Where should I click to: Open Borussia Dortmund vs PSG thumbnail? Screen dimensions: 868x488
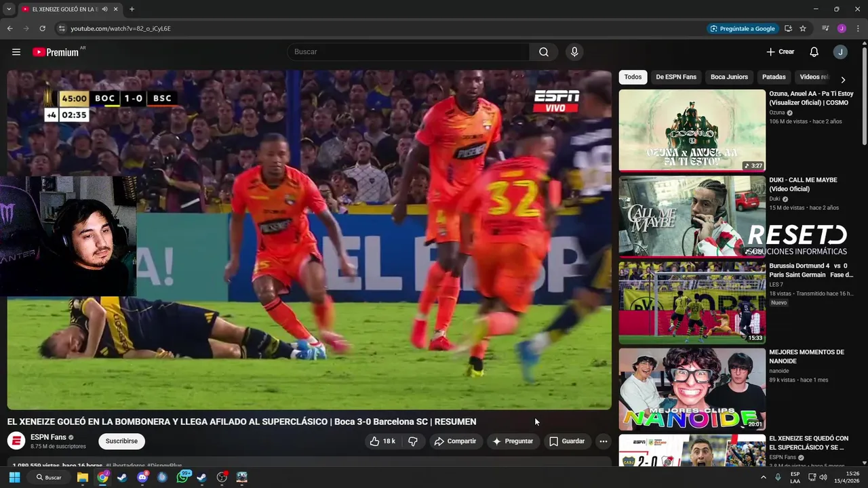coord(692,303)
